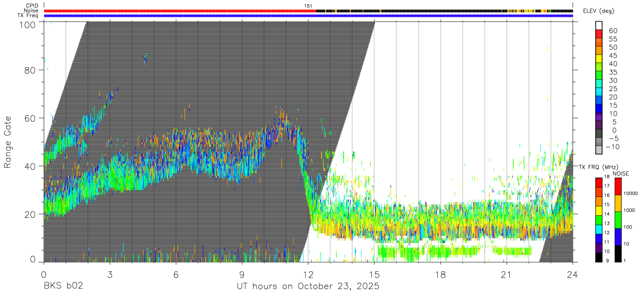Click the red segment of the Noise strip
Screen dimensions: 644x297
[x=180, y=10]
